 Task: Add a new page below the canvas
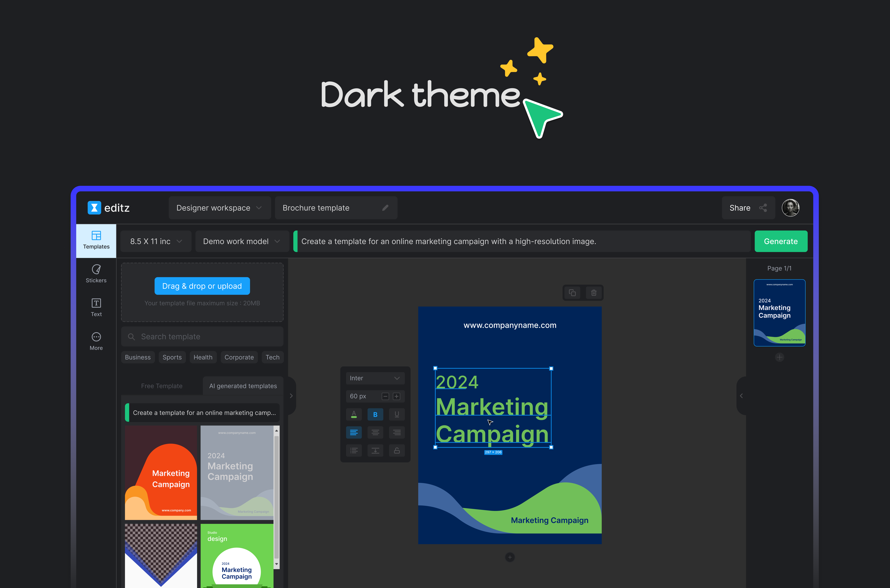click(510, 557)
